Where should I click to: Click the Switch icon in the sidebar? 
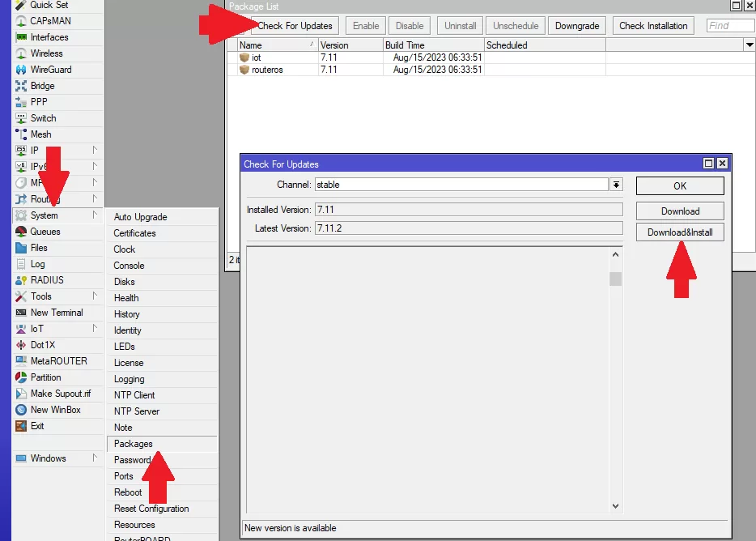click(21, 118)
